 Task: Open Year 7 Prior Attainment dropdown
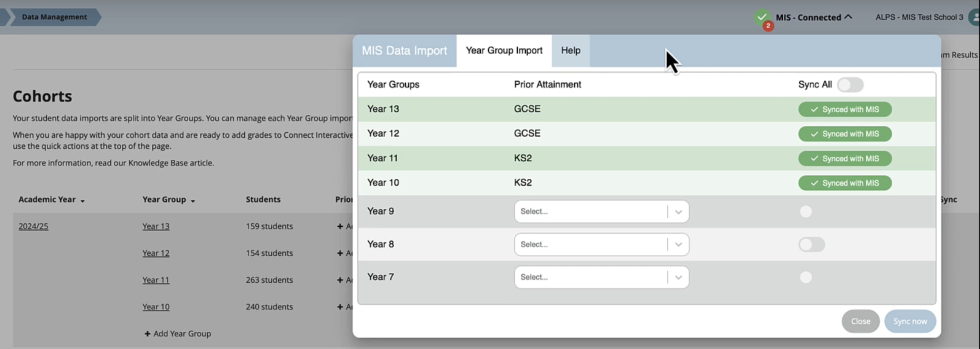pos(601,277)
